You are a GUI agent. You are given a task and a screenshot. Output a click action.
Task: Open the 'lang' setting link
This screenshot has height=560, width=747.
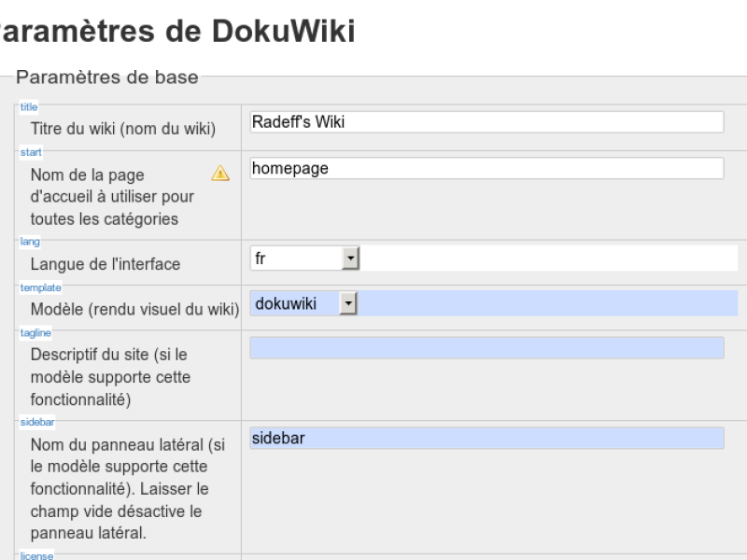(30, 242)
